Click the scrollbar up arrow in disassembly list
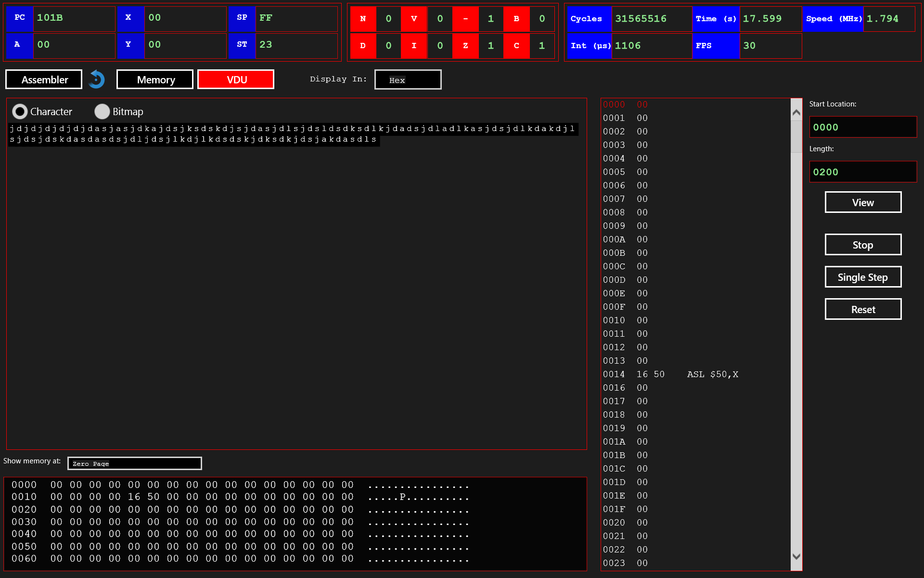The height and width of the screenshot is (578, 924). 796,113
